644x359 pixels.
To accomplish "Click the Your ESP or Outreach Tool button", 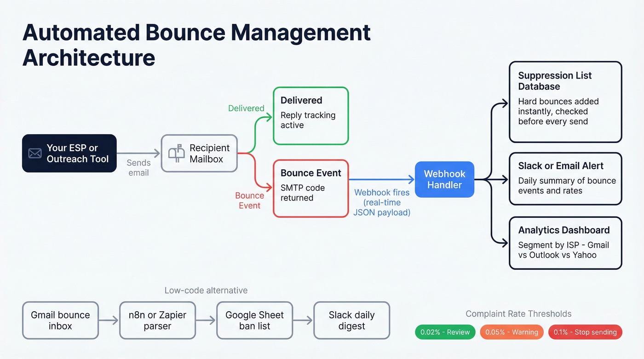I will point(69,153).
